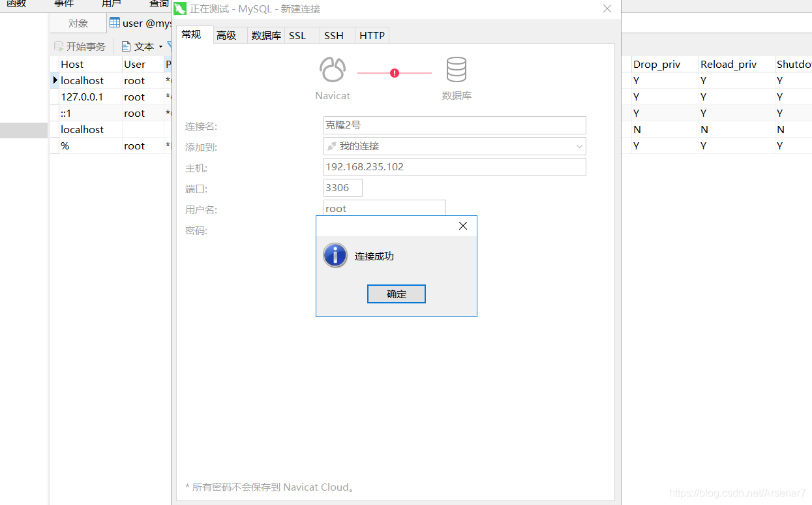Screen dimensions: 812x505
Task: Click the Drop_priv column header
Action: tap(665, 64)
